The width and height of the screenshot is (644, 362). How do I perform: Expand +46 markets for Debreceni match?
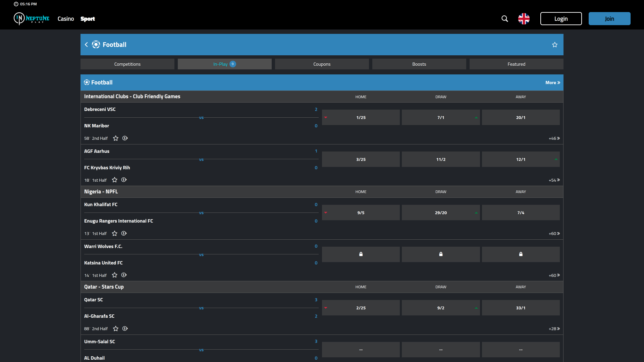tap(554, 138)
